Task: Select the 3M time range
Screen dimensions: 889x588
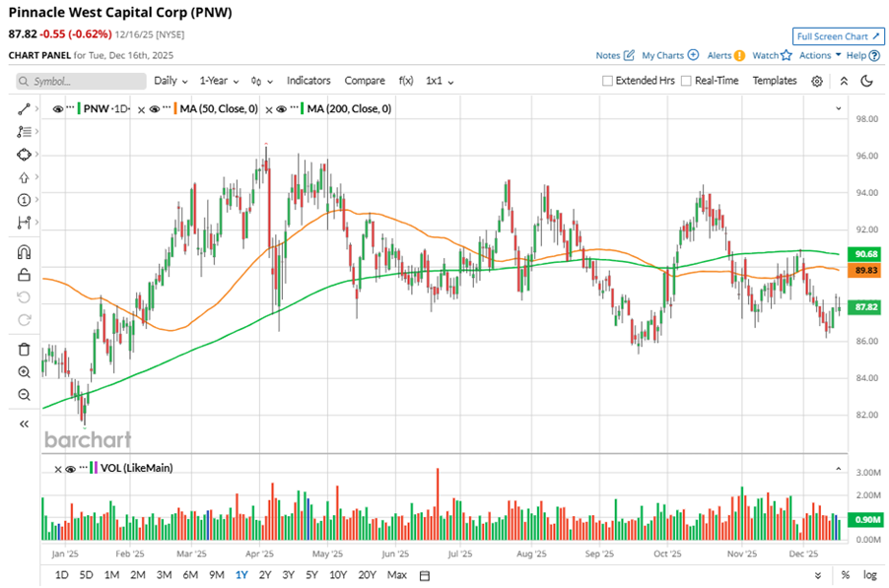Action: 164,575
